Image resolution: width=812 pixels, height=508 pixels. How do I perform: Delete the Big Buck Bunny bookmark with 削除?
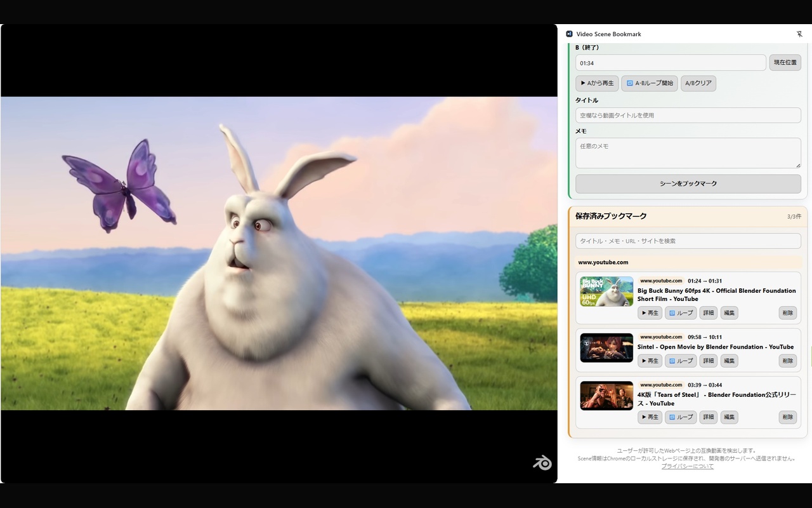pyautogui.click(x=787, y=313)
